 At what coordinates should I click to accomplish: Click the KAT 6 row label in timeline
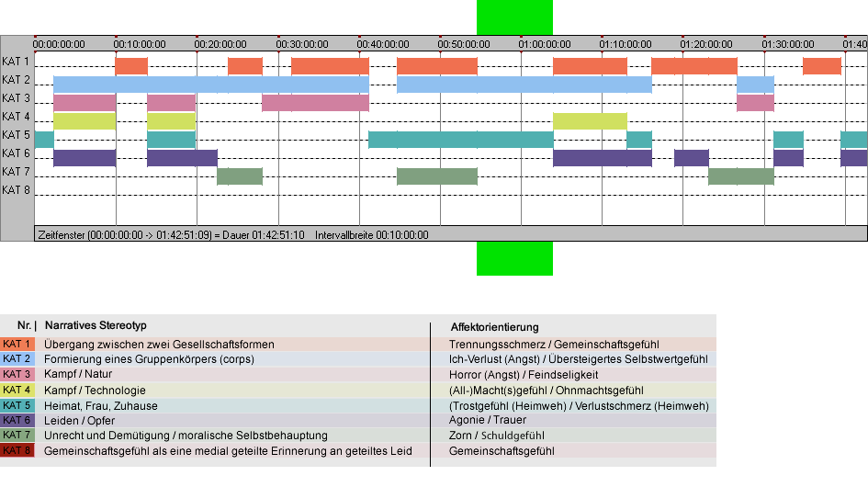(16, 153)
